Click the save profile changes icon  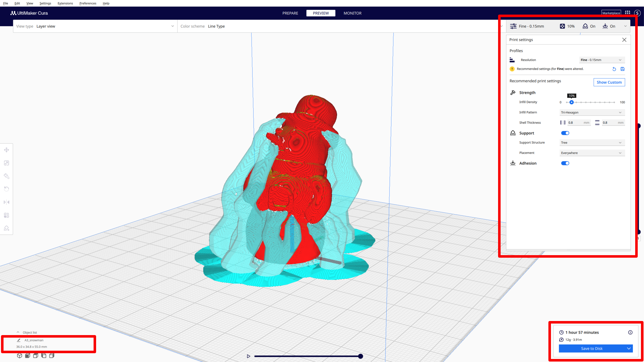[622, 69]
